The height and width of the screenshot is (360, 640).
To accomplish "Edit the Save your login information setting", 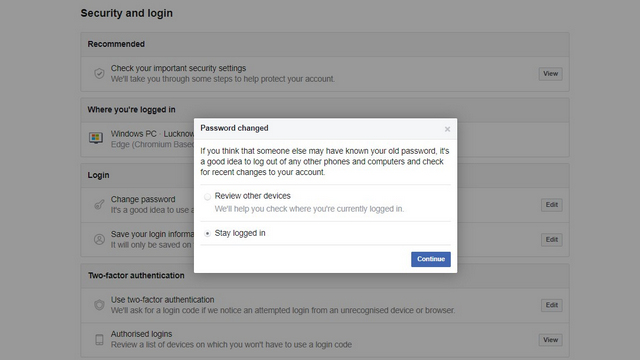I will (x=551, y=240).
